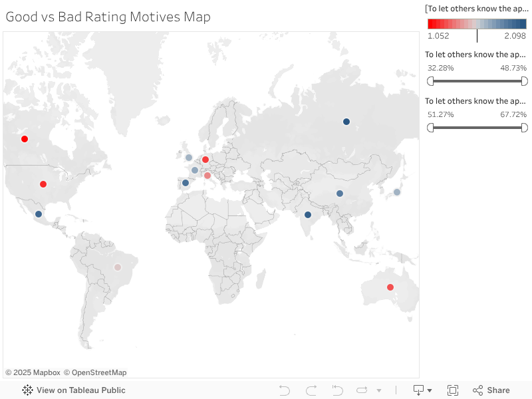The width and height of the screenshot is (532, 399).
Task: Click the red-to-blue color legend bar
Action: click(477, 24)
